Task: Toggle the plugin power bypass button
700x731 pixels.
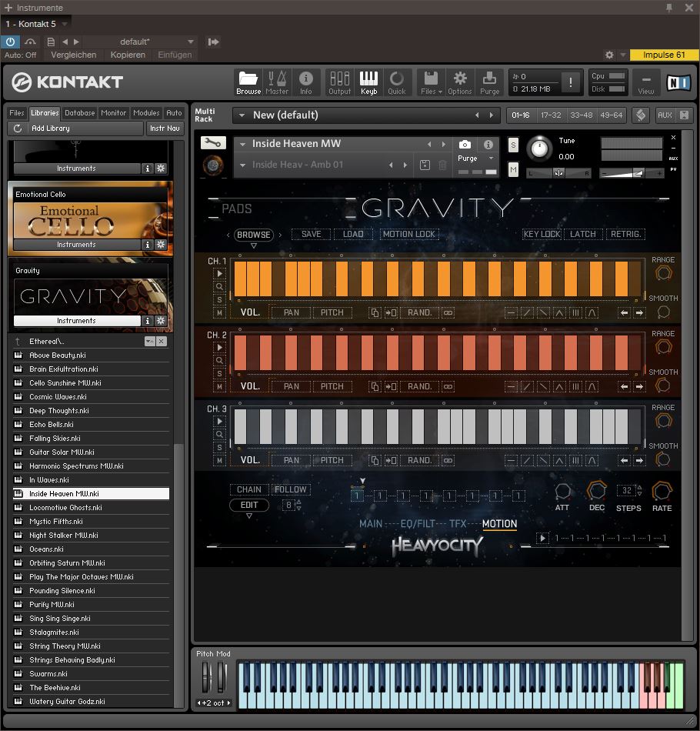Action: pyautogui.click(x=10, y=42)
